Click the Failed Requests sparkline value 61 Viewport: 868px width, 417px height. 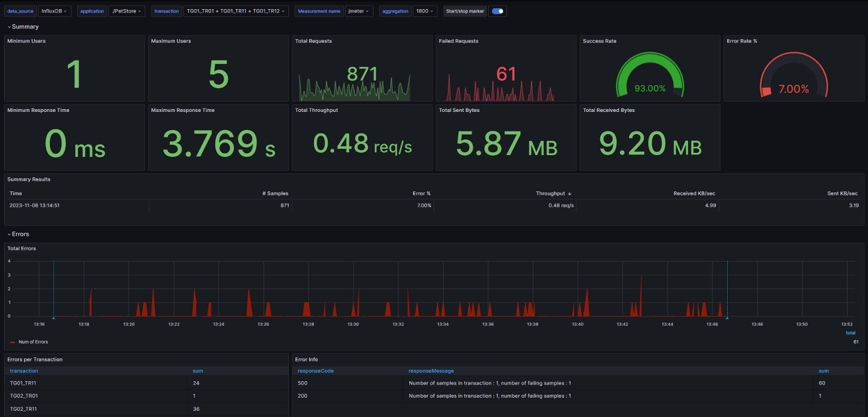[505, 74]
